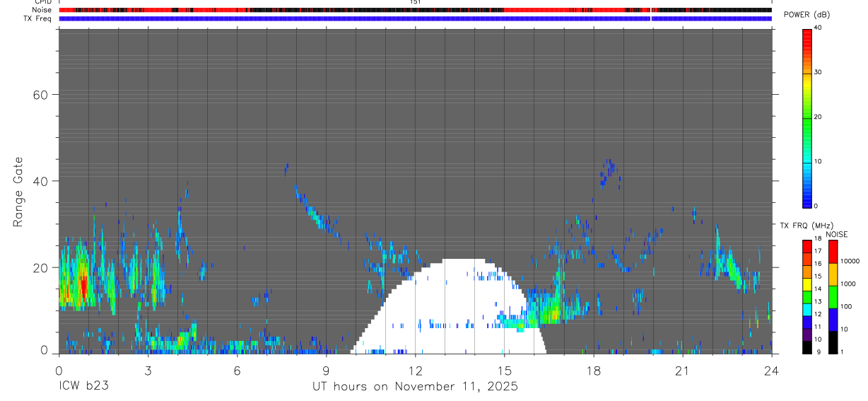Click the white semicircular gap in the plot
This screenshot has height=401, width=868.
point(448,306)
